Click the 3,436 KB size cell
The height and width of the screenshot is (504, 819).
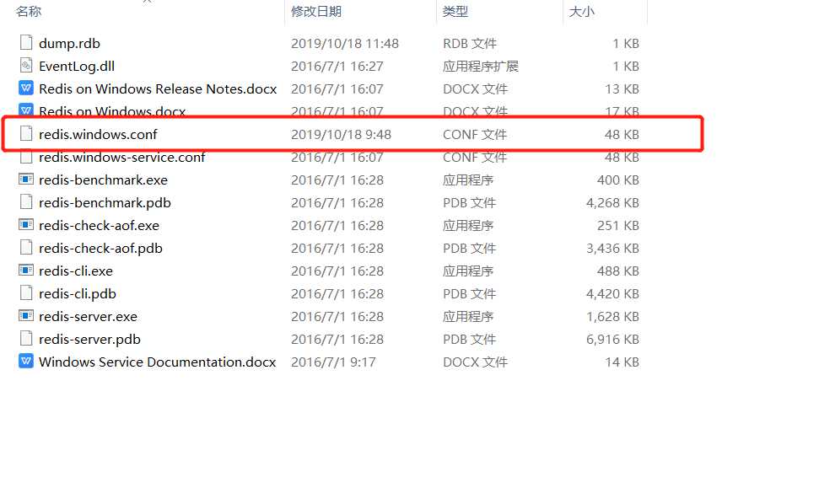tap(612, 249)
